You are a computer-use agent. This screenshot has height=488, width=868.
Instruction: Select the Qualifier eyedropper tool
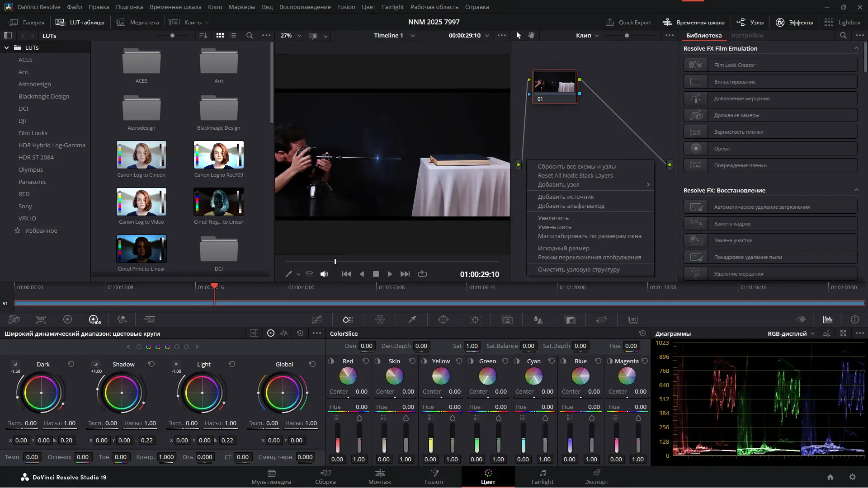point(412,319)
